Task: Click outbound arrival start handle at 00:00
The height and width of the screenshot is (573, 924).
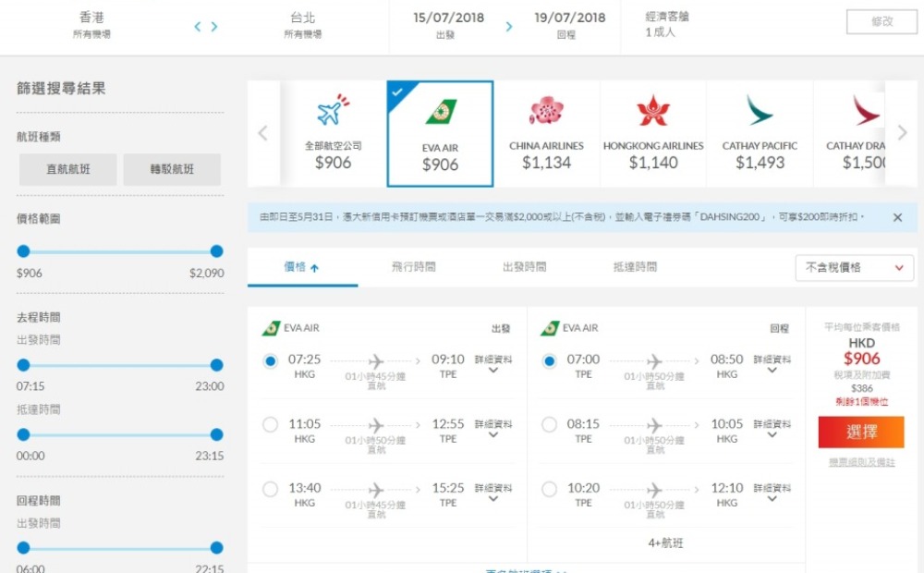Action: coord(24,434)
